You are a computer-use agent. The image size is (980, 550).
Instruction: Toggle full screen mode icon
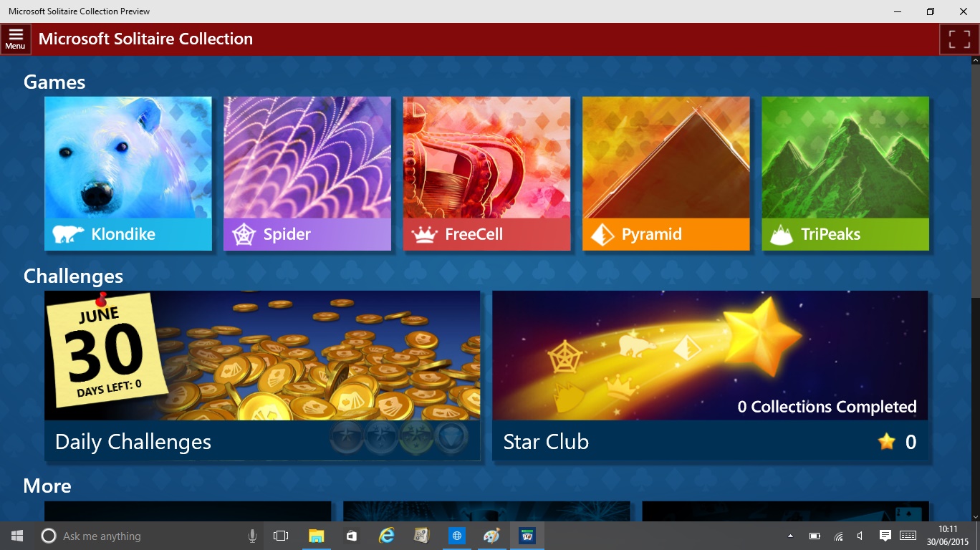[959, 39]
